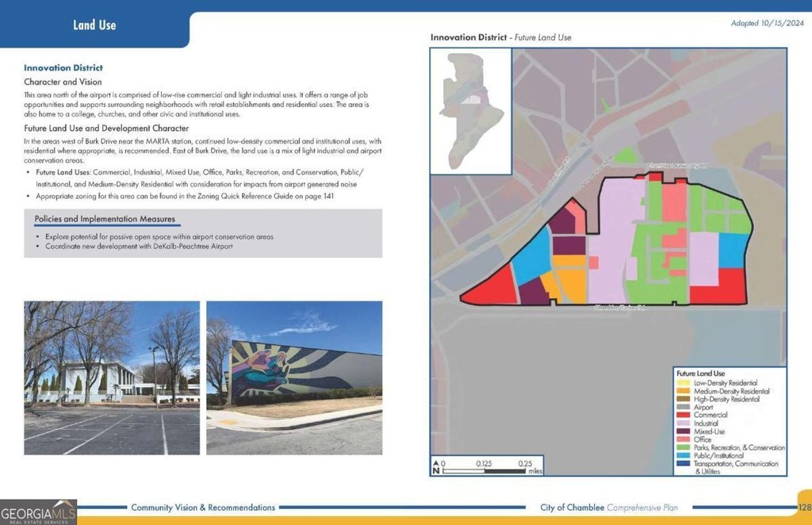Pick the Parks, Recreation, & Conservation swatch
Screen dimensions: 812x525
(683, 448)
